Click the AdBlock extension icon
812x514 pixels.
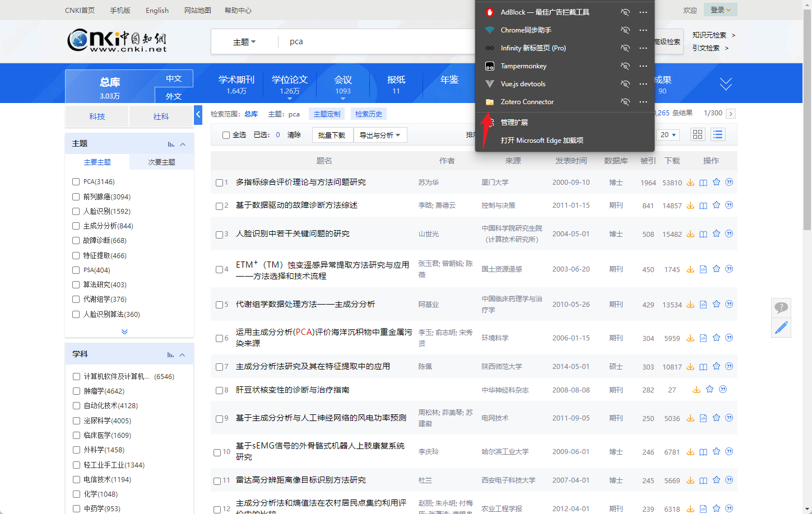tap(489, 12)
